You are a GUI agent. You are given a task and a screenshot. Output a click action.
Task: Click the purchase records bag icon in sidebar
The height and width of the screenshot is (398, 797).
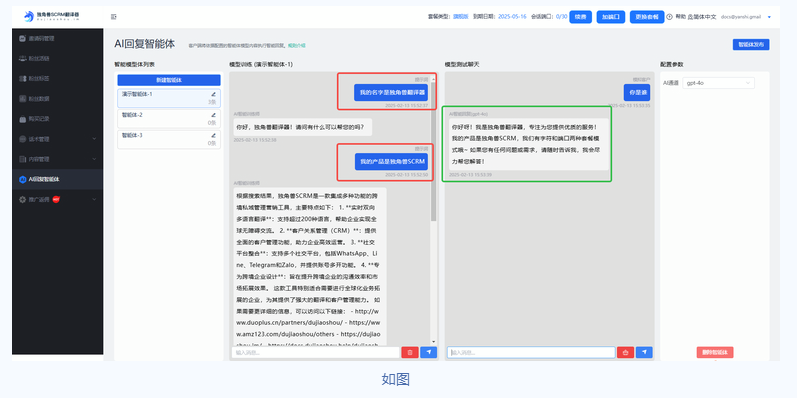22,119
